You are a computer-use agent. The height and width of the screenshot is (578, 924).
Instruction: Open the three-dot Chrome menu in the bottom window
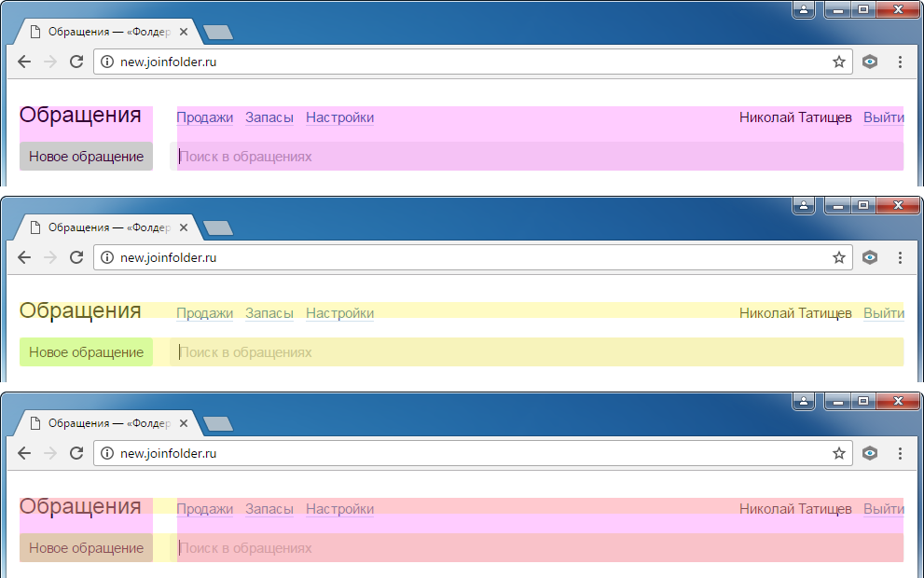900,453
